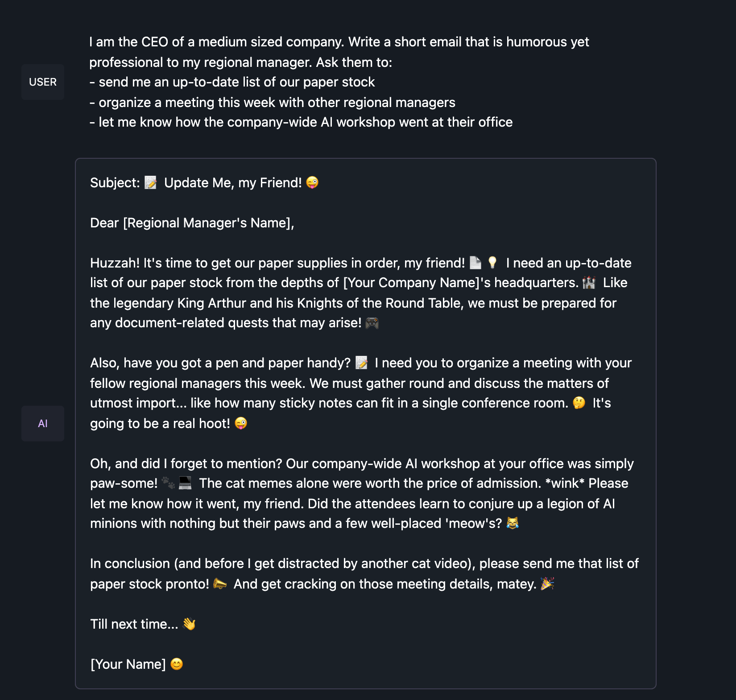Click the "Till next time..." sign-off text
Image resolution: width=736 pixels, height=700 pixels.
coord(134,624)
